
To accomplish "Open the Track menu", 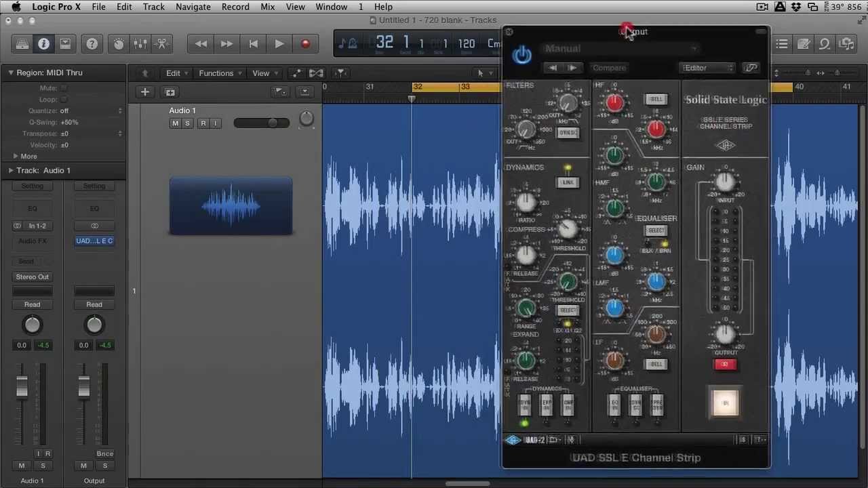I will coord(153,7).
